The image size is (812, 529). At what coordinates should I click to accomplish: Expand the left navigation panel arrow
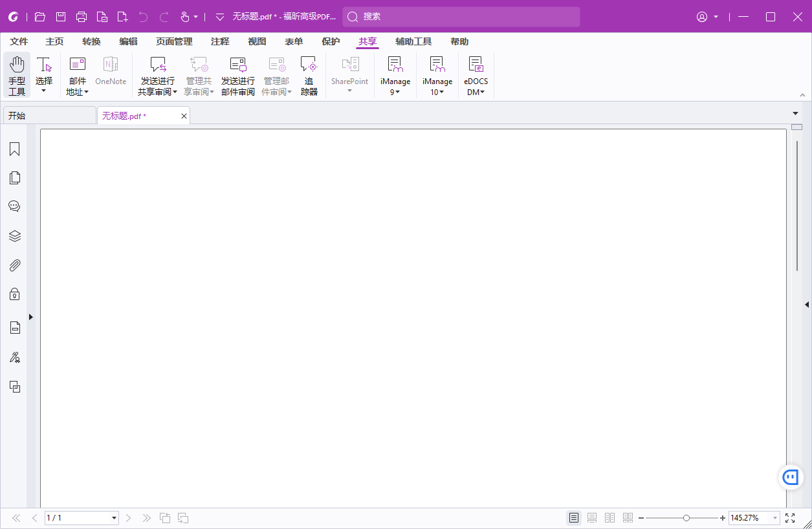(x=31, y=317)
